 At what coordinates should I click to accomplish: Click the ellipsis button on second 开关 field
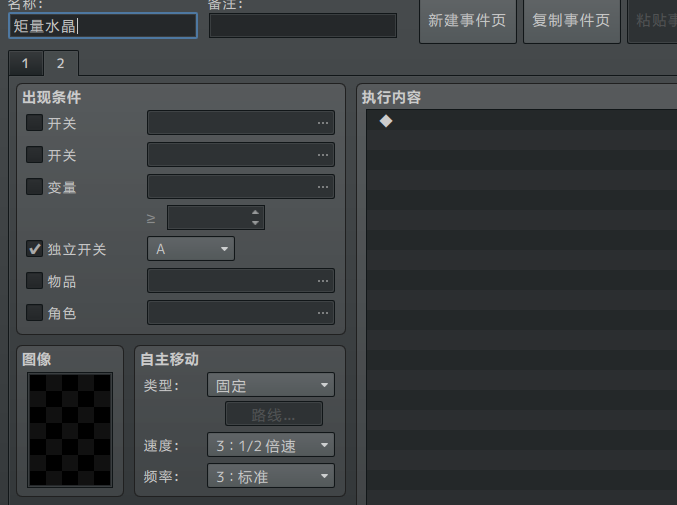(322, 155)
